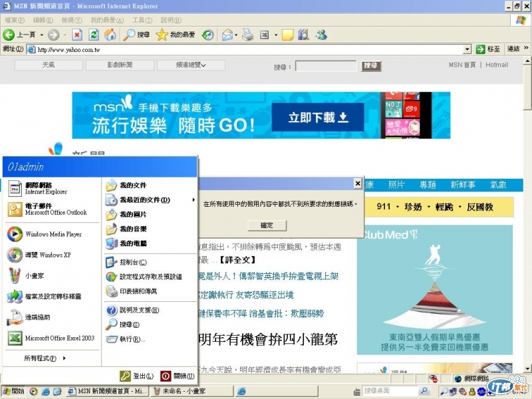
Task: Open the Edit (編輯) menu
Action: click(43, 20)
